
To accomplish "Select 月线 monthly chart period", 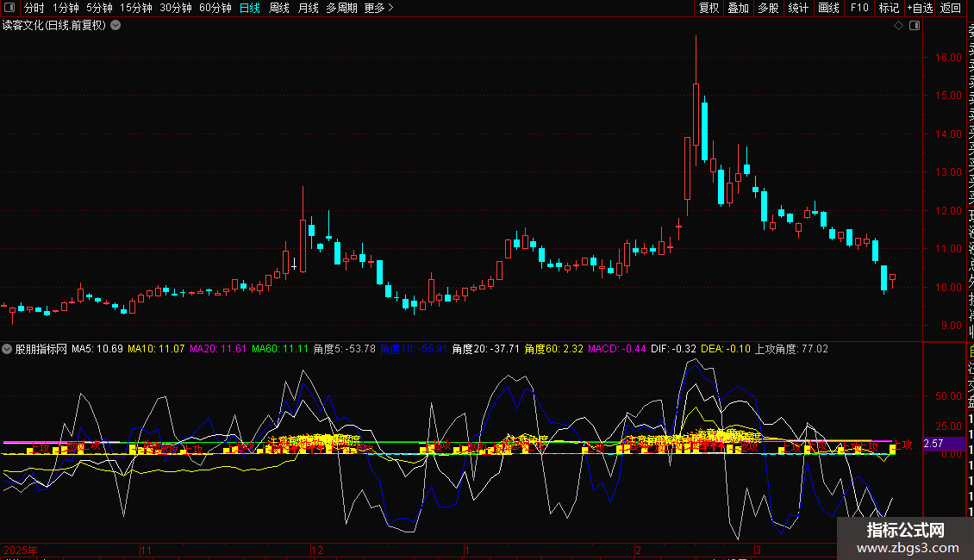I will click(308, 8).
